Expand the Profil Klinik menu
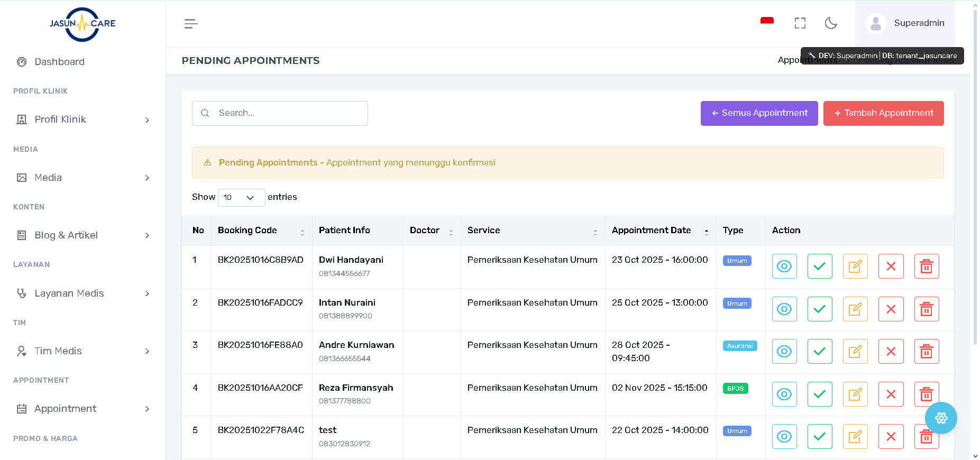The height and width of the screenshot is (460, 980). [x=83, y=119]
